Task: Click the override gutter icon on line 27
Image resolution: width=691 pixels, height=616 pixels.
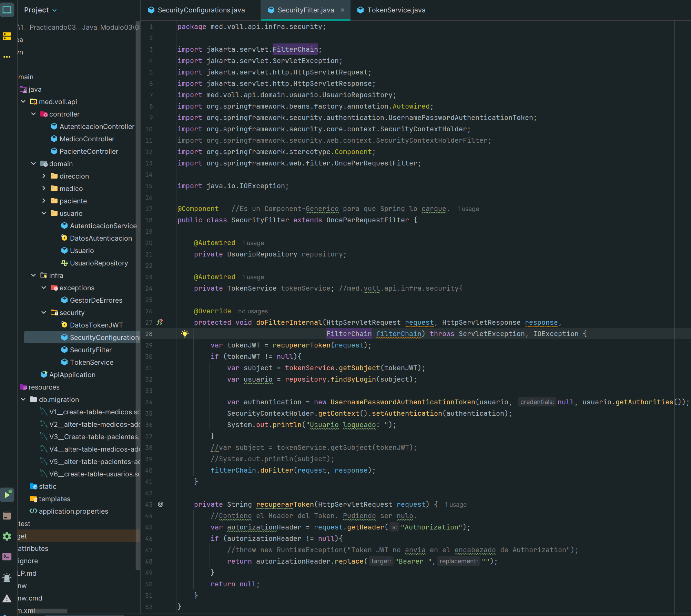Action: point(160,322)
